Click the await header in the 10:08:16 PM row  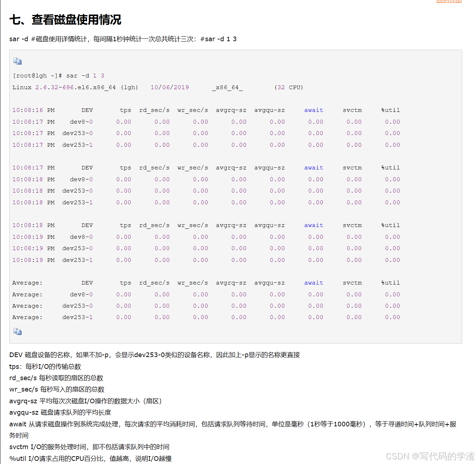[314, 110]
